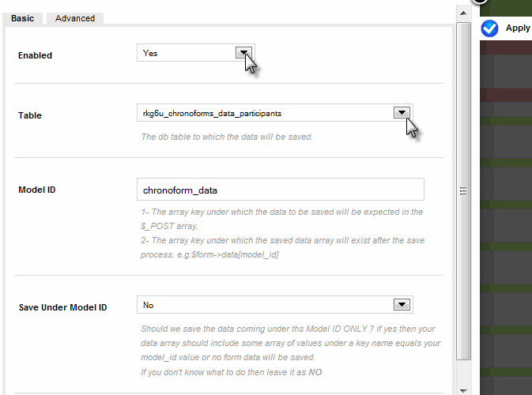Switch to the Advanced tab
This screenshot has height=395, width=532.
coord(75,18)
